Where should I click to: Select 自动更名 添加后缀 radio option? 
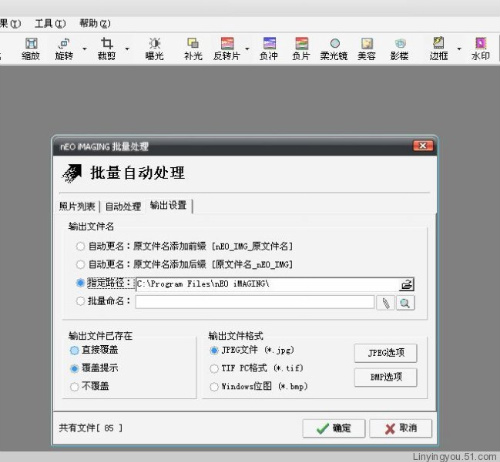coord(80,264)
